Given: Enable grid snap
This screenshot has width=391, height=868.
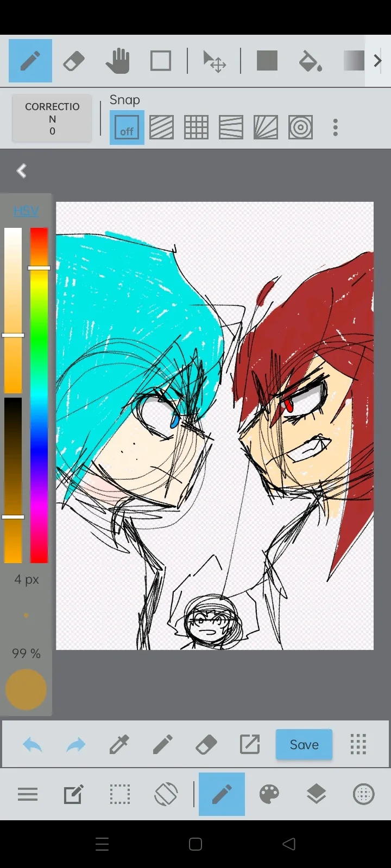Looking at the screenshot, I should point(196,127).
